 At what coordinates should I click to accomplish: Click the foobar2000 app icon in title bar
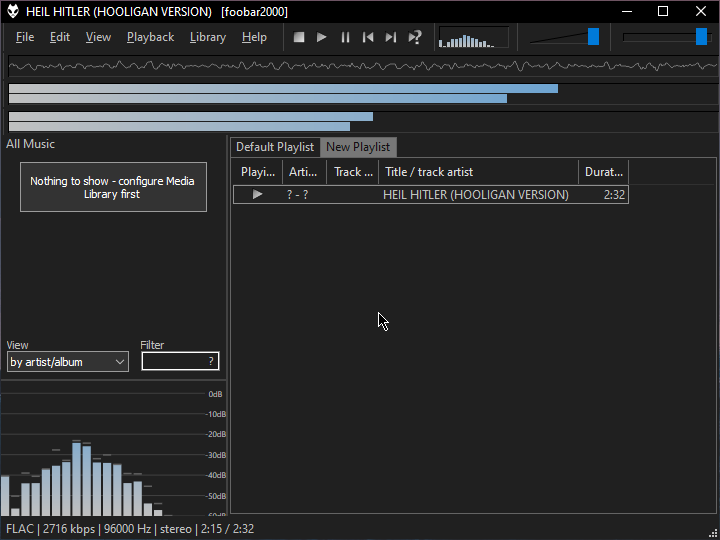[x=12, y=12]
